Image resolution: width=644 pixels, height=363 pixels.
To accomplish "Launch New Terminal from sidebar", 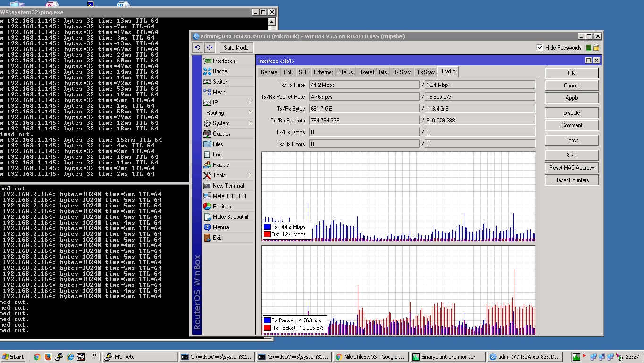I will point(228,186).
